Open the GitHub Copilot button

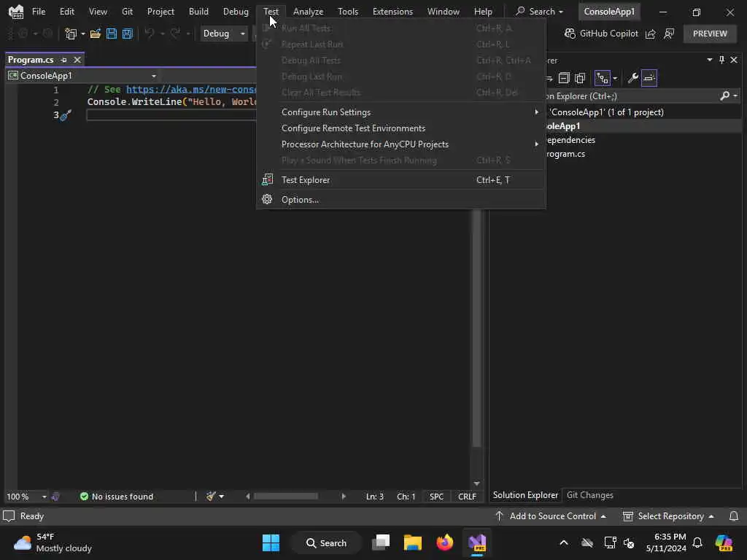click(601, 34)
